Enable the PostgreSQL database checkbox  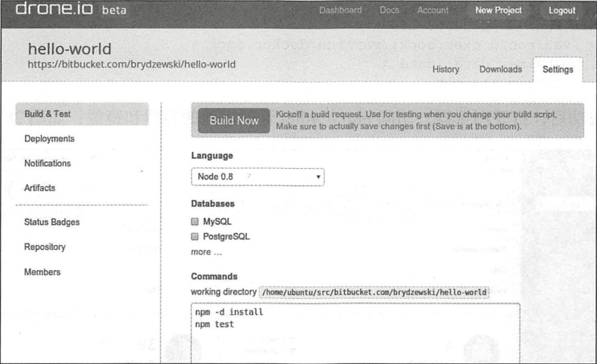click(195, 237)
